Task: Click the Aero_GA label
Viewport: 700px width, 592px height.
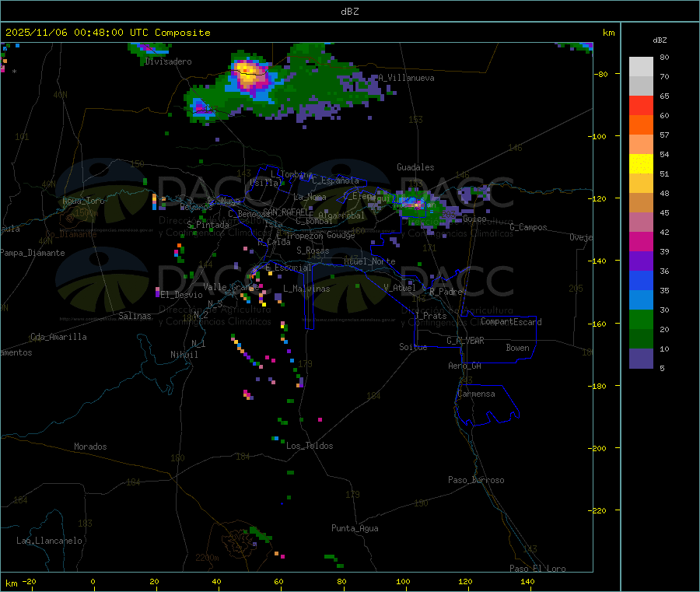Action: pyautogui.click(x=464, y=366)
